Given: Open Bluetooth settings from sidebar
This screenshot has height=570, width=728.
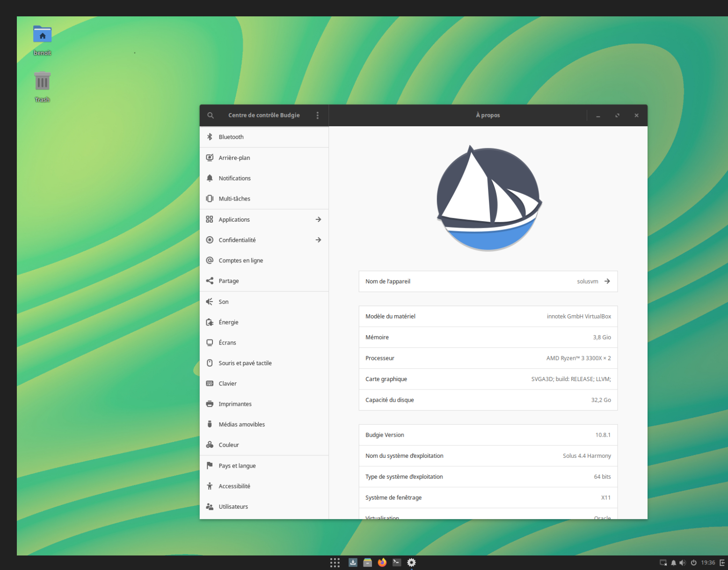Looking at the screenshot, I should 210,137.
